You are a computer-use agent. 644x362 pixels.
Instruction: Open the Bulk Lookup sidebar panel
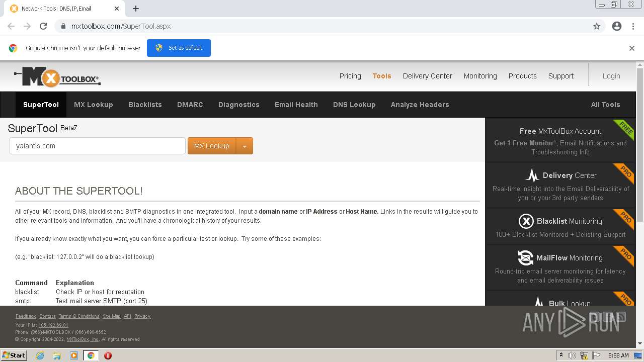click(560, 299)
